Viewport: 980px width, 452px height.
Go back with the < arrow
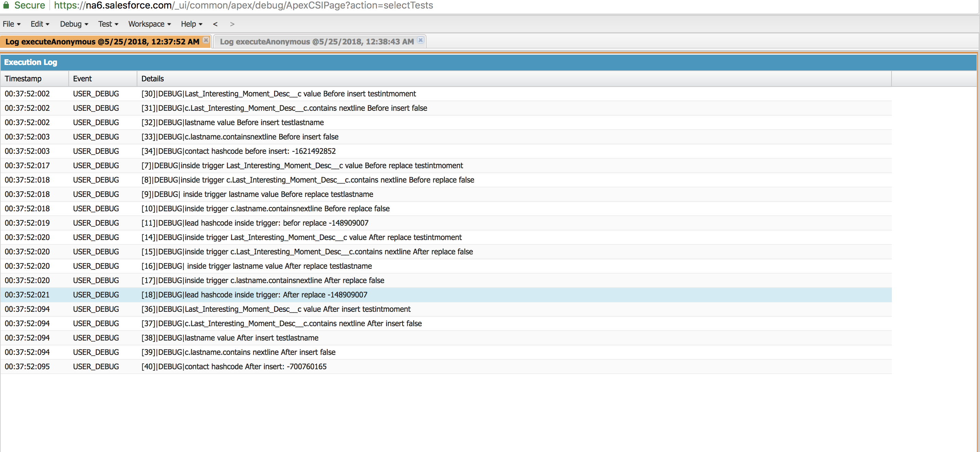(x=215, y=24)
